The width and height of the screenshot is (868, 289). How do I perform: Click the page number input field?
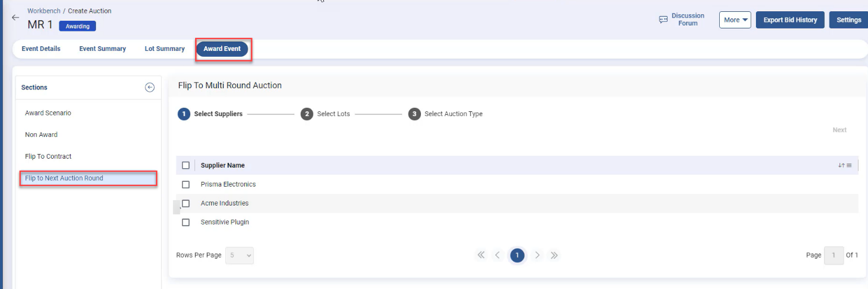(834, 255)
